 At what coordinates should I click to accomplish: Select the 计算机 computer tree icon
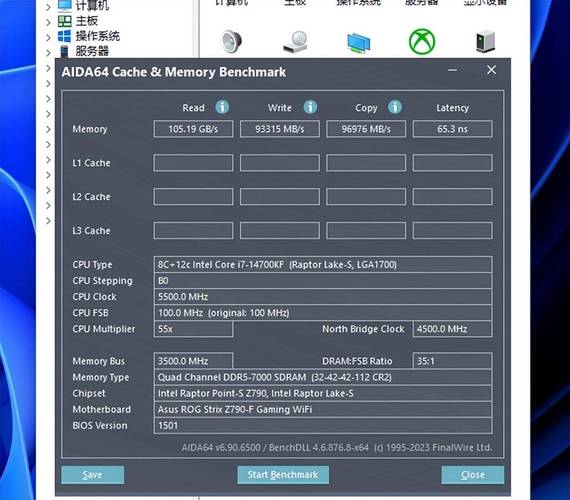(x=65, y=5)
